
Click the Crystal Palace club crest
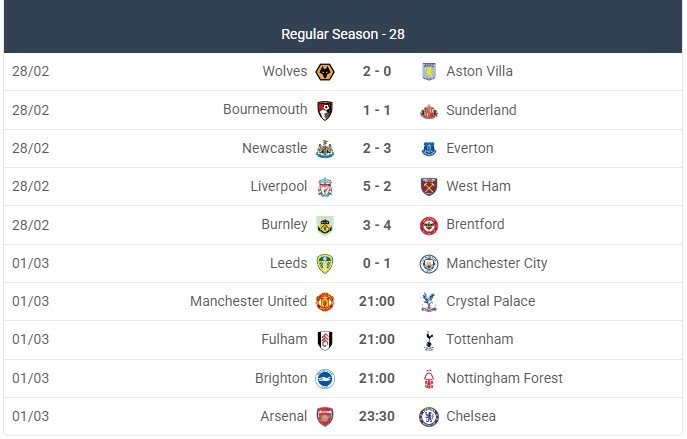click(429, 302)
